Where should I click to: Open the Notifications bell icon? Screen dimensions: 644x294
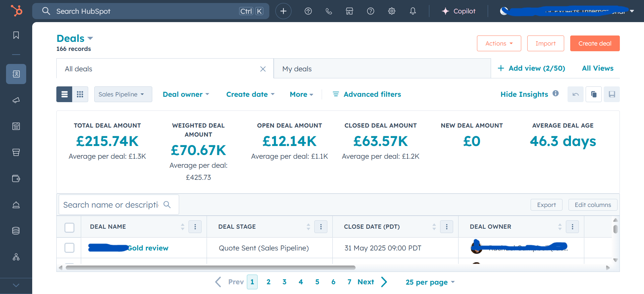413,11
